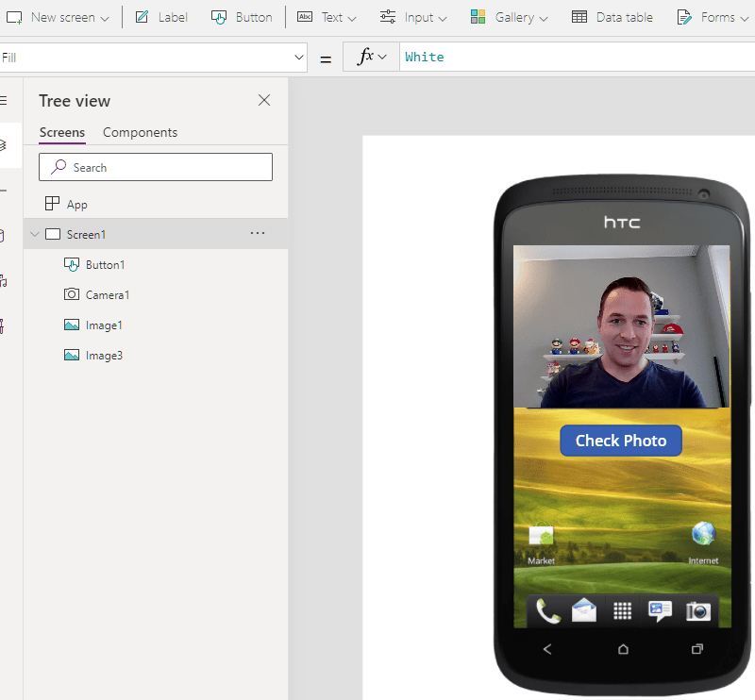Close the Tree view panel
The width and height of the screenshot is (755, 700).
pos(264,101)
